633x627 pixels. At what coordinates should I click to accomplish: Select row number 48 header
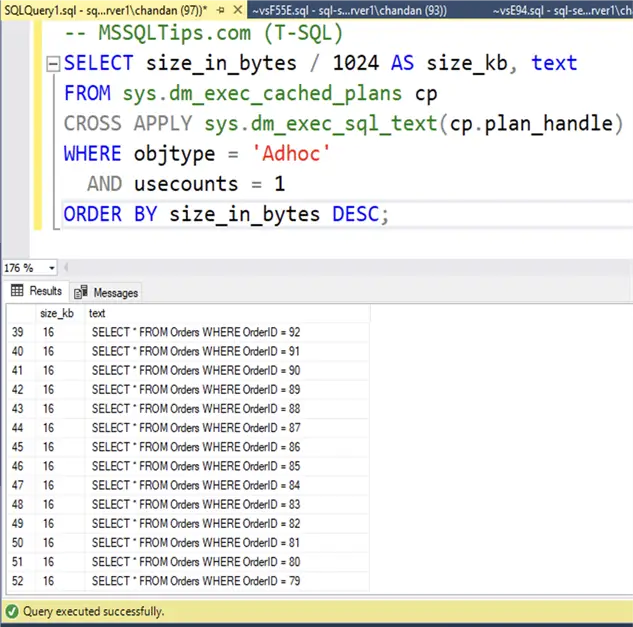[x=21, y=504]
